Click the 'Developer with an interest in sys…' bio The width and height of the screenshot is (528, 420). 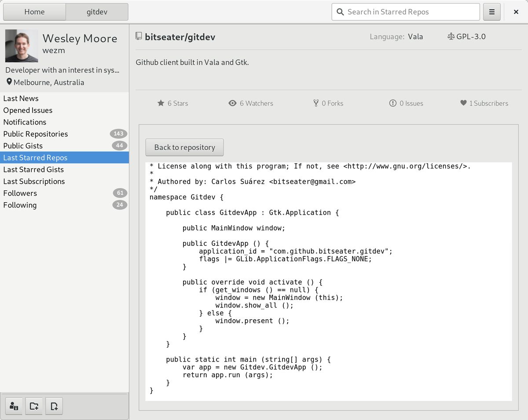[x=62, y=70]
